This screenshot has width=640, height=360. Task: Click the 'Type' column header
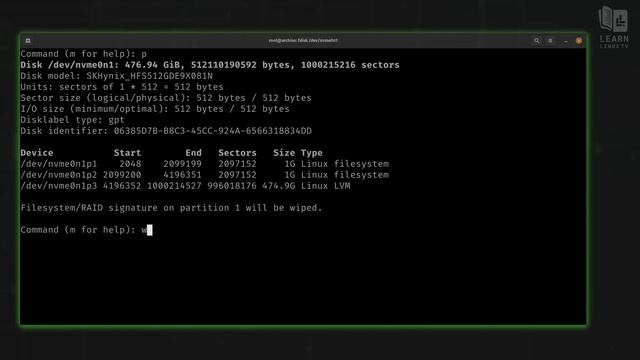tap(312, 153)
